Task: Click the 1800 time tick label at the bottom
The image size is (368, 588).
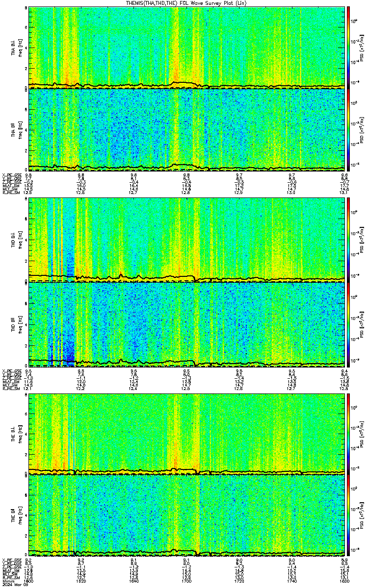Action: click(344, 581)
